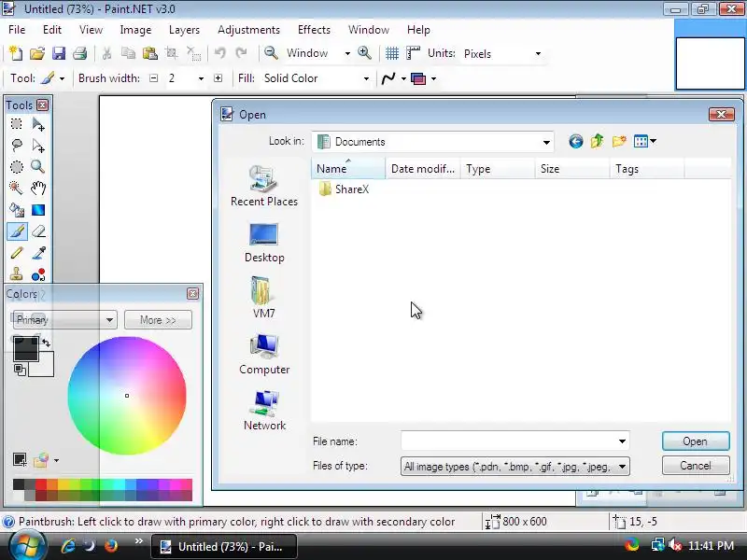
Task: Go to Desktop in dialog sidebar
Action: [x=264, y=243]
